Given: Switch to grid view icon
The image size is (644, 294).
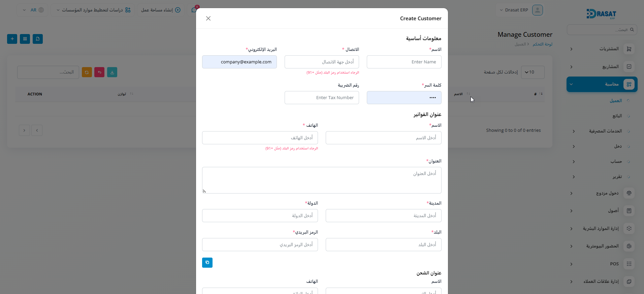Looking at the screenshot, I should click(x=25, y=39).
